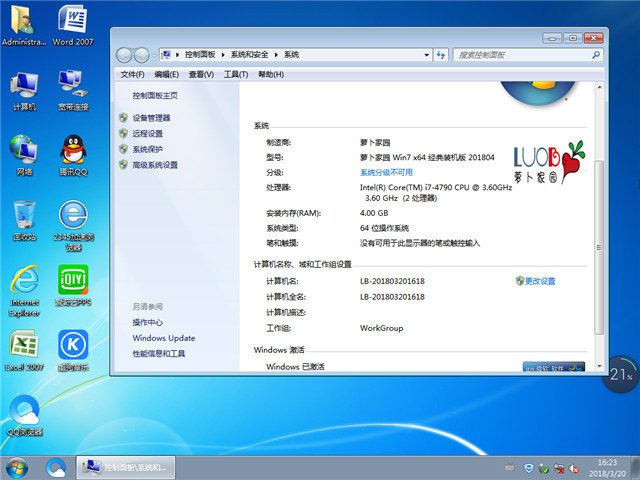The width and height of the screenshot is (640, 480).
Task: Open the Excel 2007 desktop icon
Action: 24,350
